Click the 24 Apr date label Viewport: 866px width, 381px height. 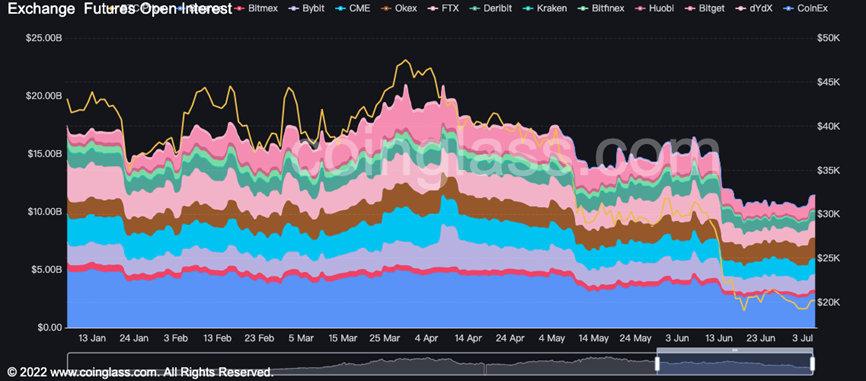tap(509, 338)
